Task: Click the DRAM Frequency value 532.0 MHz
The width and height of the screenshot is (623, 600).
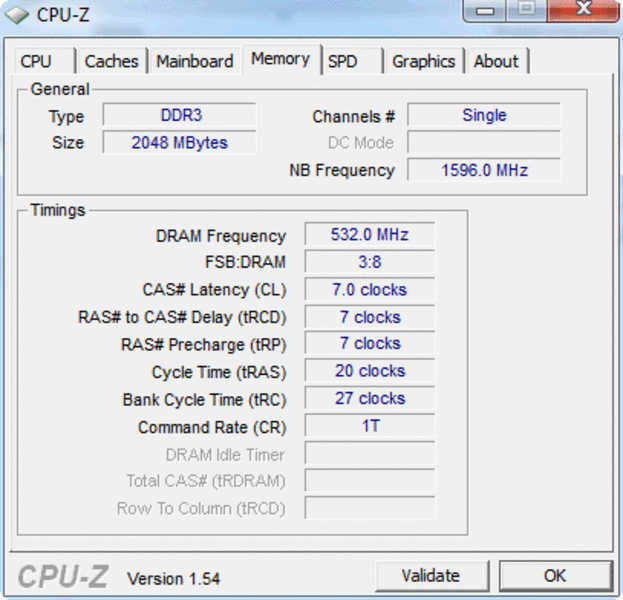Action: pyautogui.click(x=370, y=234)
